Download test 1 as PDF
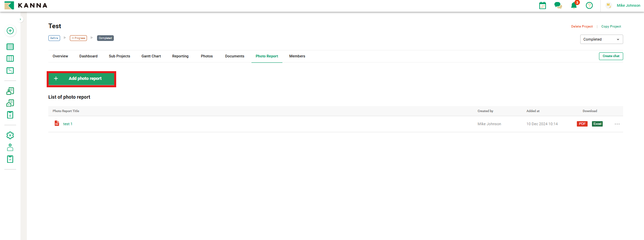 [582, 124]
